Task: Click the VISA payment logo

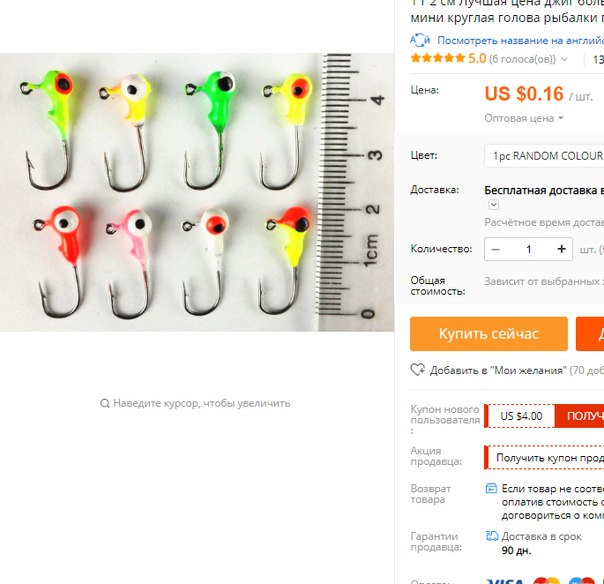Action: pyautogui.click(x=505, y=581)
